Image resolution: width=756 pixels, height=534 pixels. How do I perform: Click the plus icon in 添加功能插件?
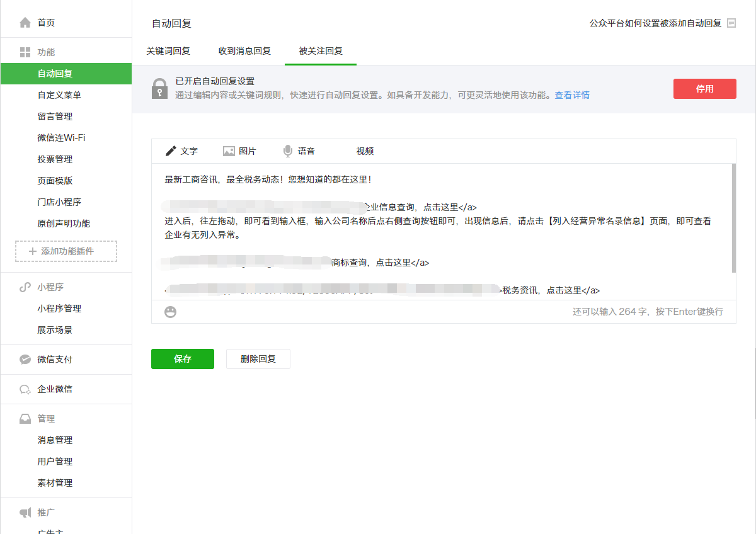click(x=33, y=251)
